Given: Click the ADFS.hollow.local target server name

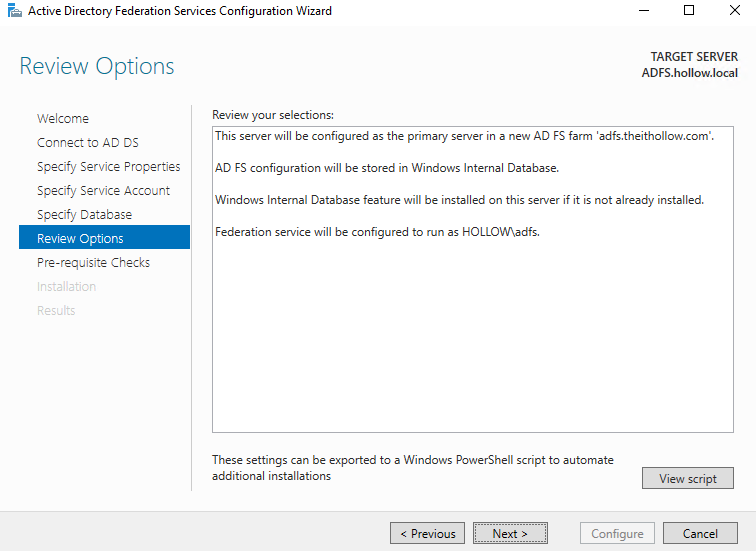Looking at the screenshot, I should tap(689, 73).
